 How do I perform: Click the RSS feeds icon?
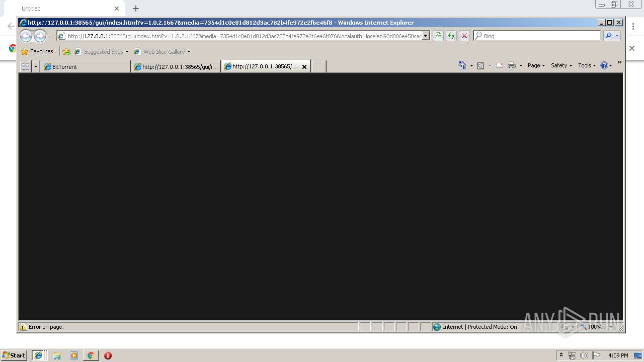(480, 65)
